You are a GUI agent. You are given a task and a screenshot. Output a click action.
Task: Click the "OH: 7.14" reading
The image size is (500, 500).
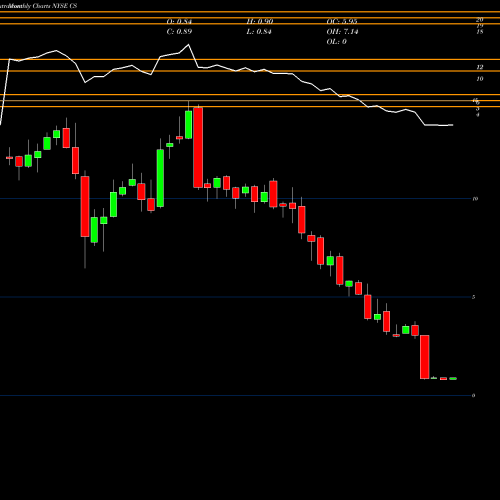(x=342, y=32)
